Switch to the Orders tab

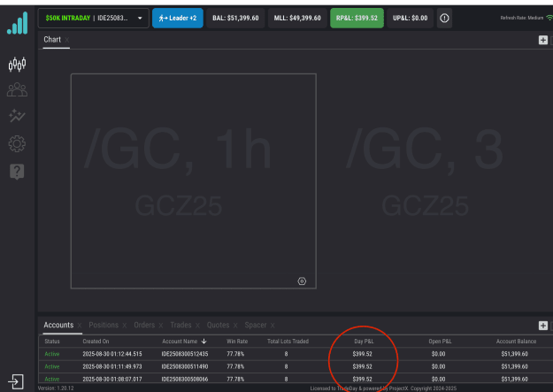click(x=144, y=325)
